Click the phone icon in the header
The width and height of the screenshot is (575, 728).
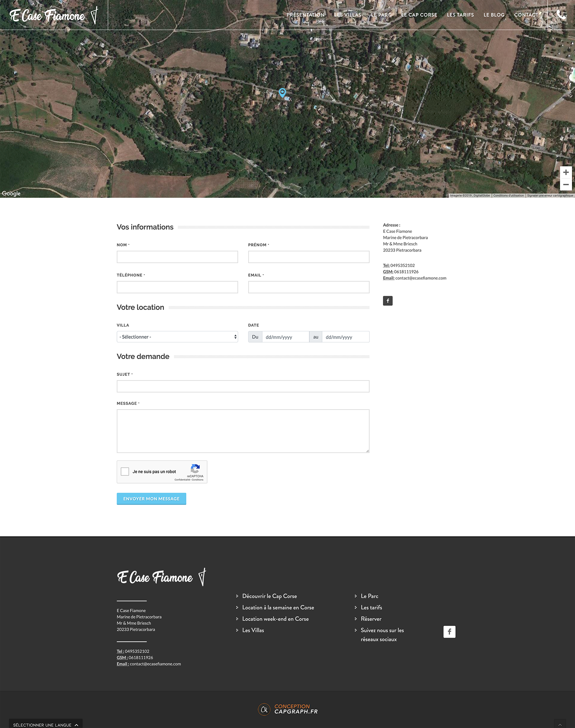pyautogui.click(x=561, y=15)
